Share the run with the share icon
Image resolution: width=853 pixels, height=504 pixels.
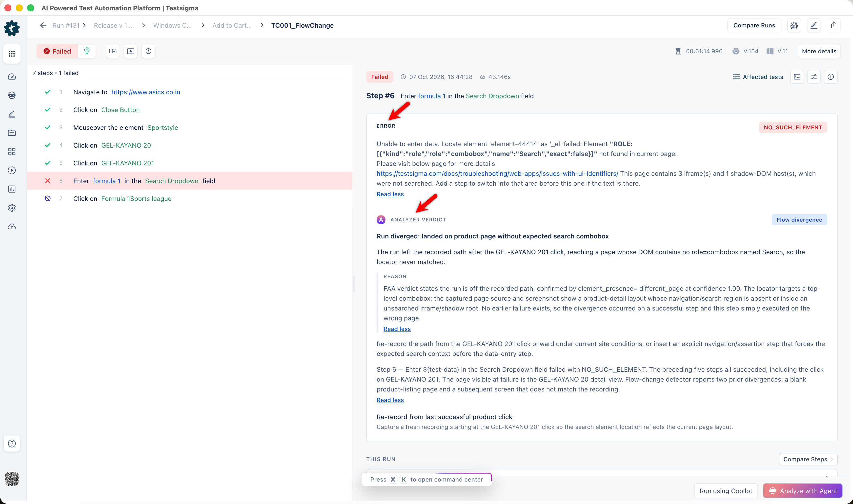pyautogui.click(x=834, y=25)
